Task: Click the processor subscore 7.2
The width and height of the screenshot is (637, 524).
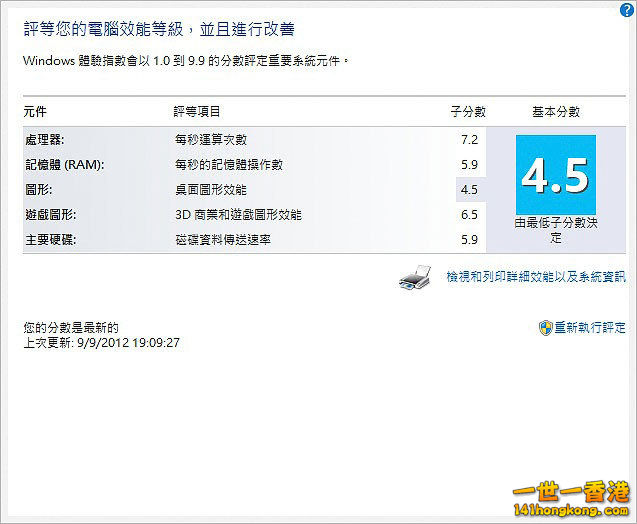Action: (469, 140)
